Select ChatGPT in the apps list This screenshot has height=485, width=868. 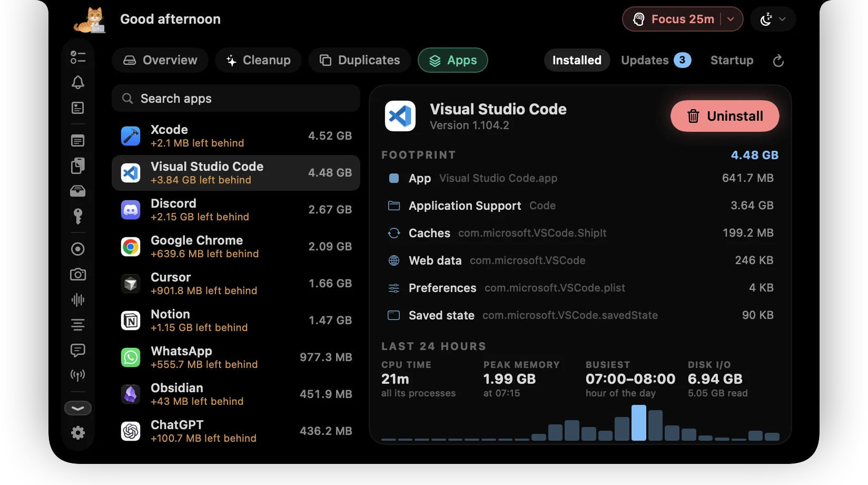coord(236,431)
